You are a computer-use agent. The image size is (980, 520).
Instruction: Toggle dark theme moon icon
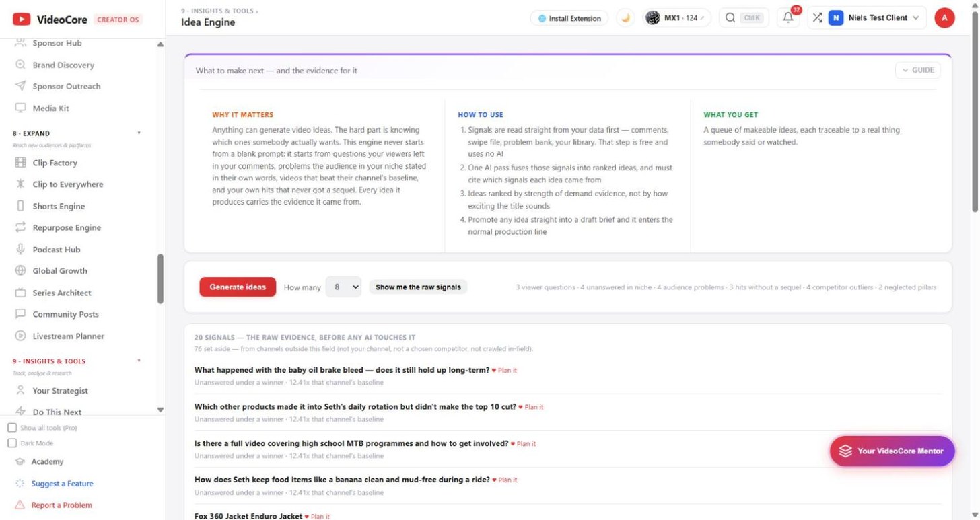tap(625, 18)
